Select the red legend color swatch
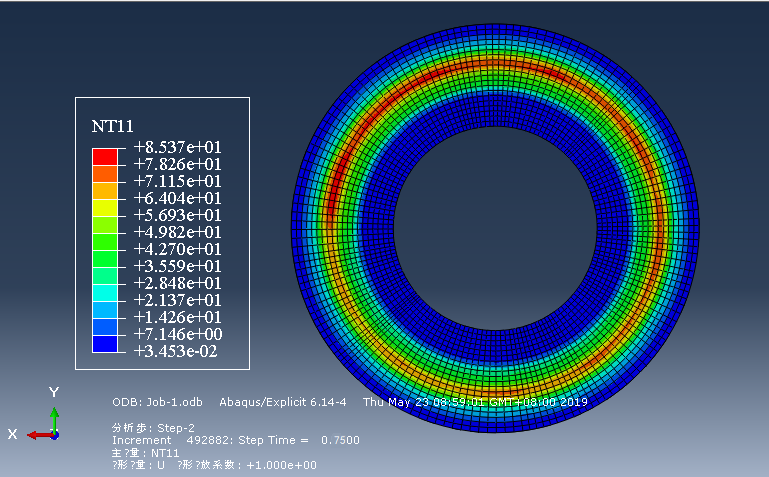This screenshot has height=477, width=769. point(105,157)
